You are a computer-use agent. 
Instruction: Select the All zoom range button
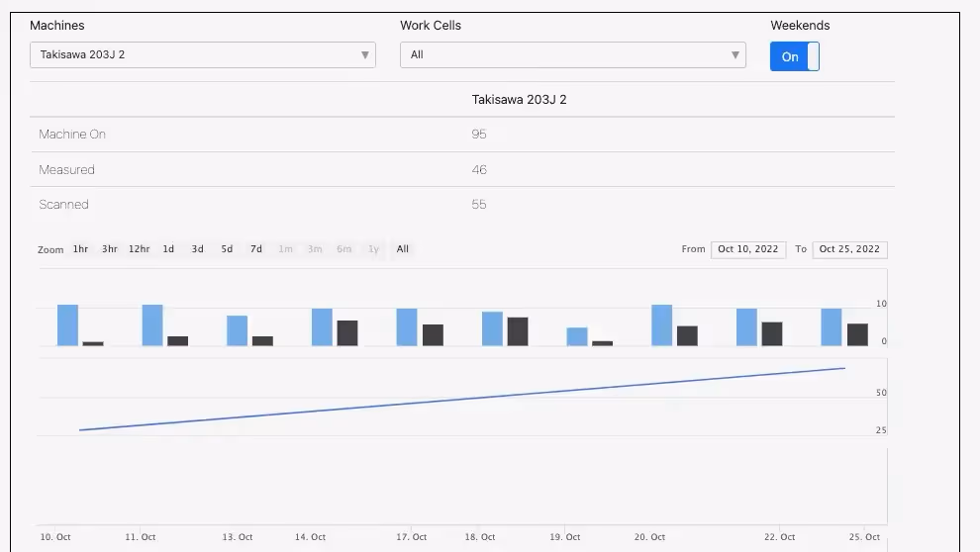[403, 249]
